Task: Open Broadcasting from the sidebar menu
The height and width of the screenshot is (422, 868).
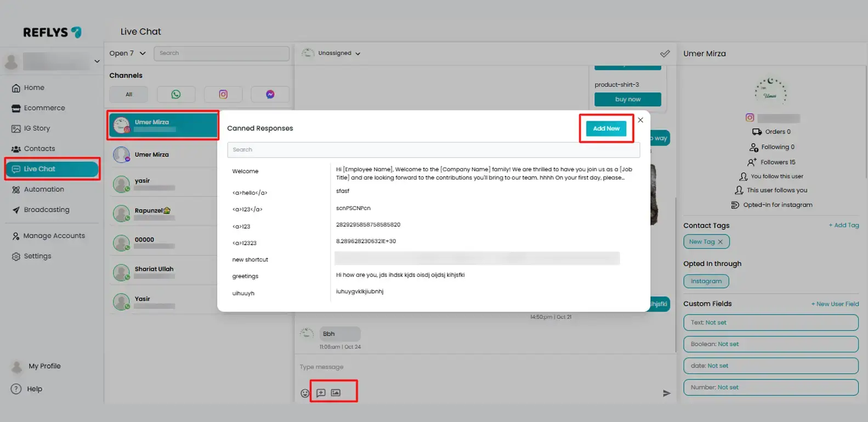Action: coord(47,210)
